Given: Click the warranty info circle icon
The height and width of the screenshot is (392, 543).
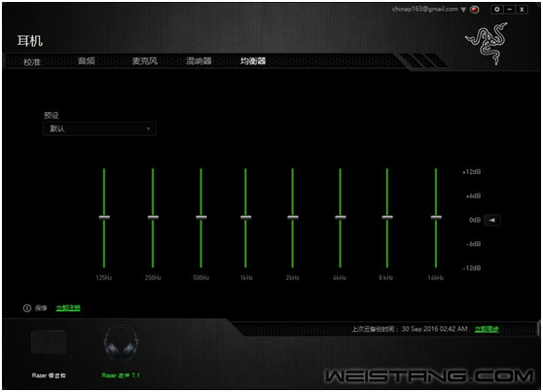Looking at the screenshot, I should tap(27, 307).
